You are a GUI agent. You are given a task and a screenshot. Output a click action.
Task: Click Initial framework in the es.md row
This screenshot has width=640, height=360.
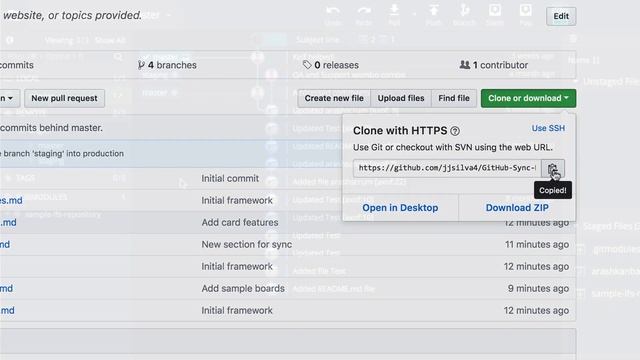(237, 200)
